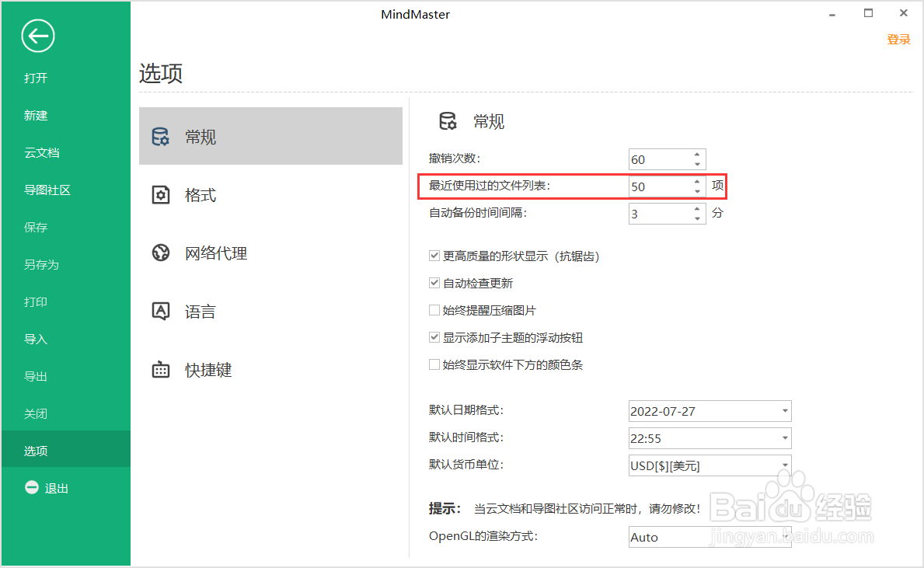Enable 始终显示软件下方的颜色条 checkbox
This screenshot has width=924, height=568.
click(434, 364)
